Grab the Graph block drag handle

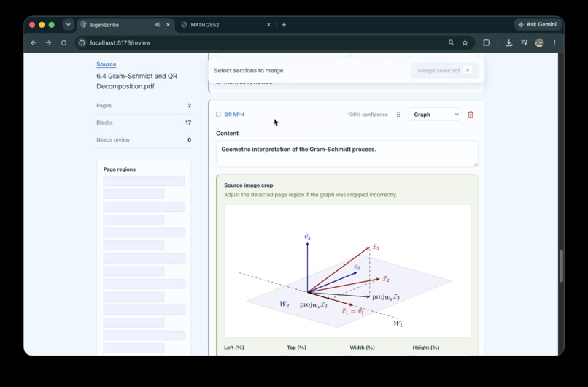pos(398,115)
